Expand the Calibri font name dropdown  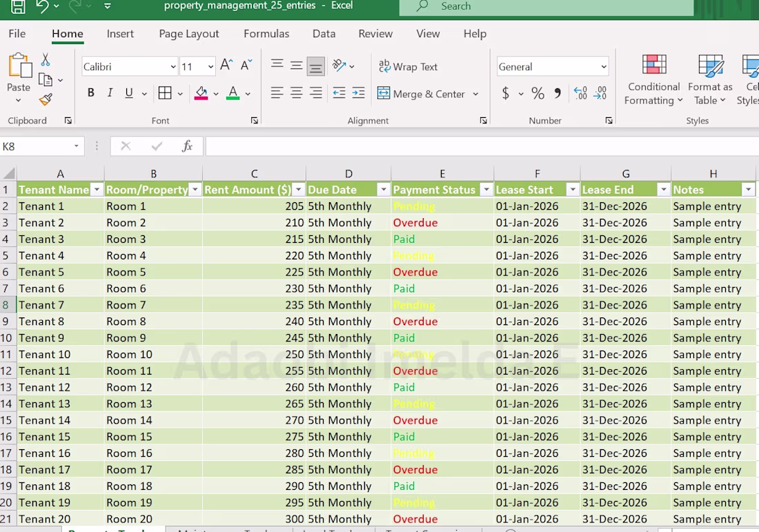172,67
